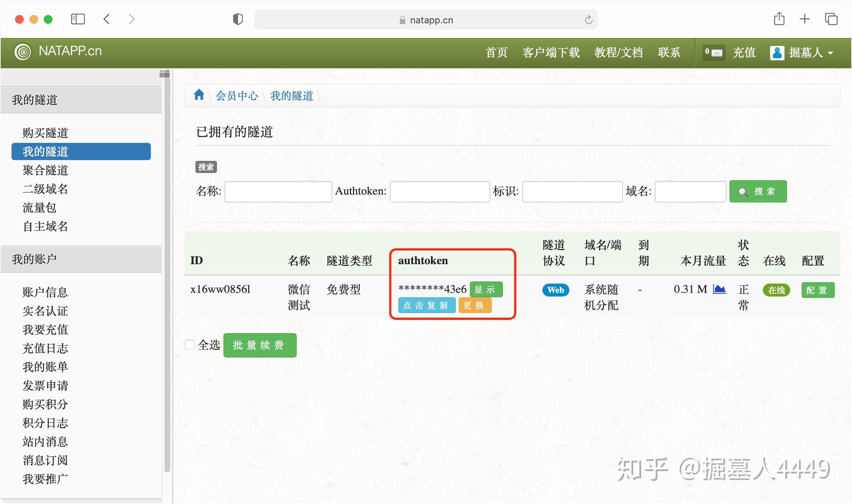This screenshot has width=852, height=504.
Task: Open 客户端下载 in the top menu
Action: pos(551,53)
